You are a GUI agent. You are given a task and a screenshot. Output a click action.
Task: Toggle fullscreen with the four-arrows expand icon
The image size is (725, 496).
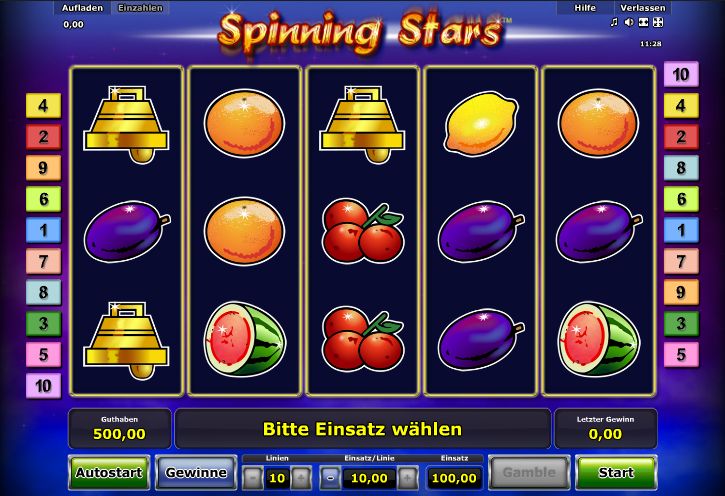point(658,22)
